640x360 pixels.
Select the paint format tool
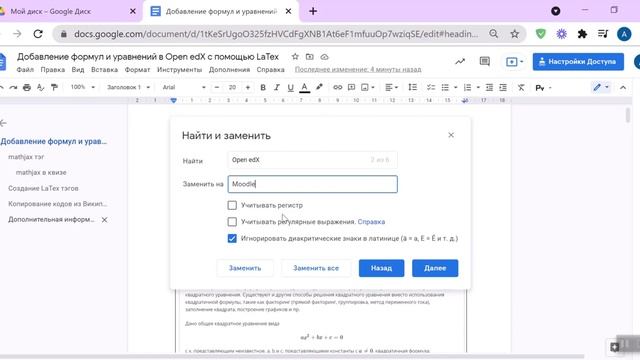coord(54,87)
